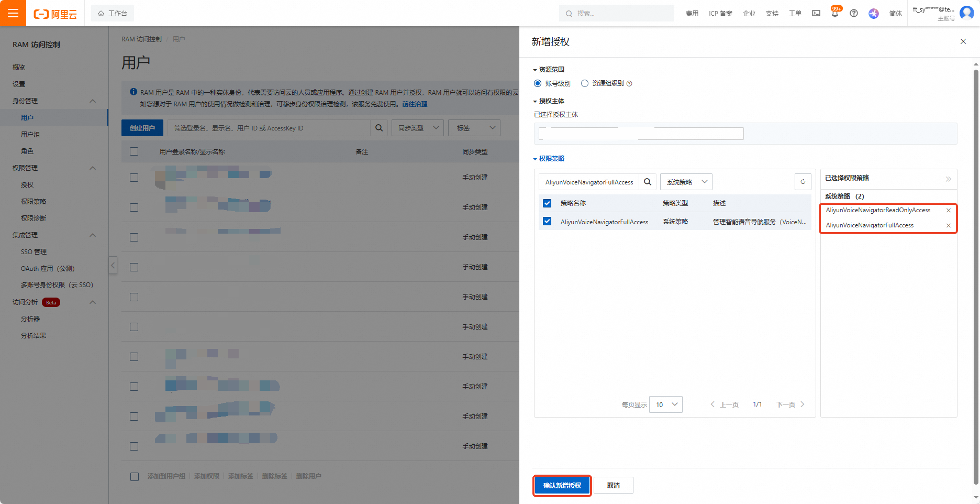Select 账号级别 radio button
The width and height of the screenshot is (980, 504).
[x=538, y=83]
